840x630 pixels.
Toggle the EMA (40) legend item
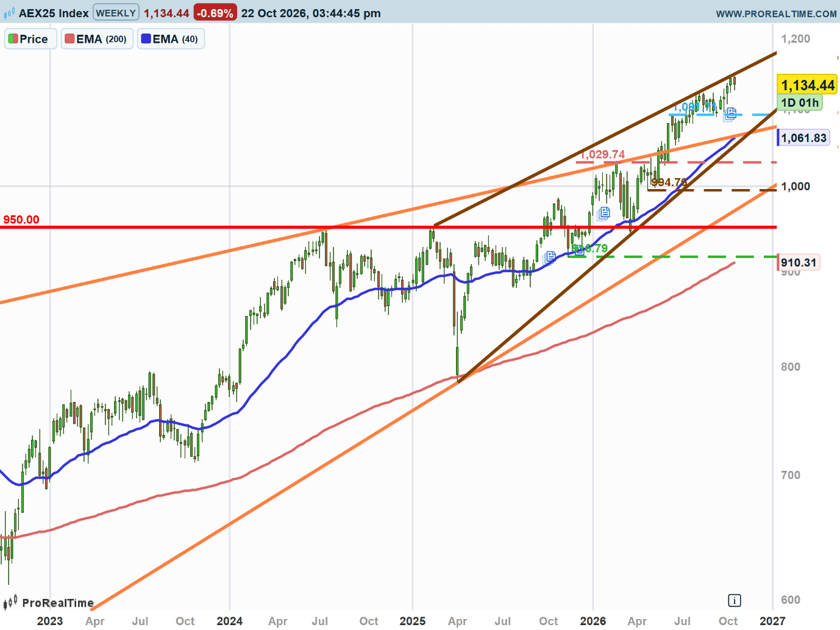171,39
